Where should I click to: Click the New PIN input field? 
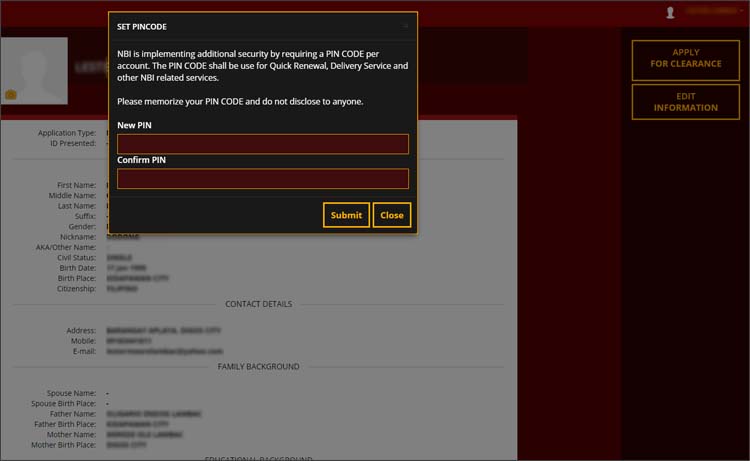pyautogui.click(x=263, y=144)
